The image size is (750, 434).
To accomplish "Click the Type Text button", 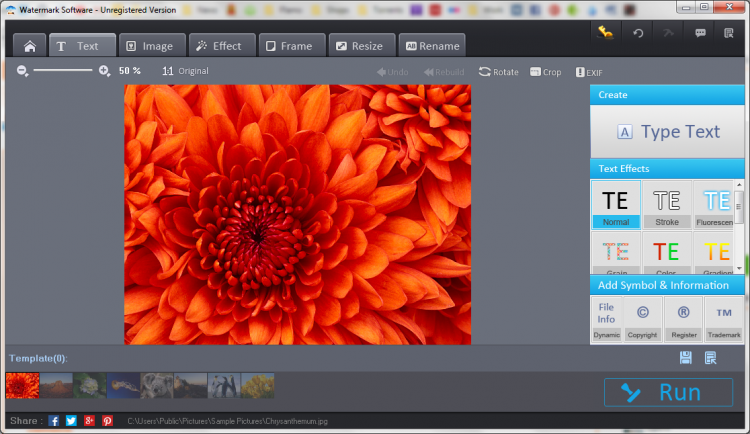I will pyautogui.click(x=667, y=132).
